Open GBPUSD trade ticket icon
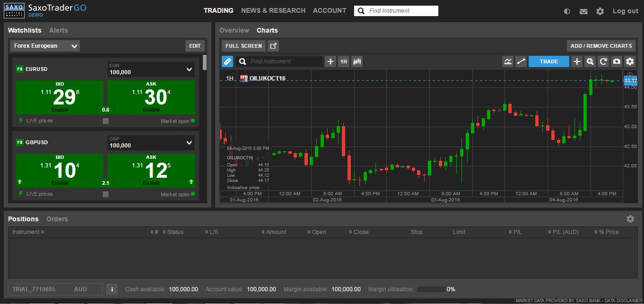Image resolution: width=644 pixels, height=304 pixels. (105, 194)
